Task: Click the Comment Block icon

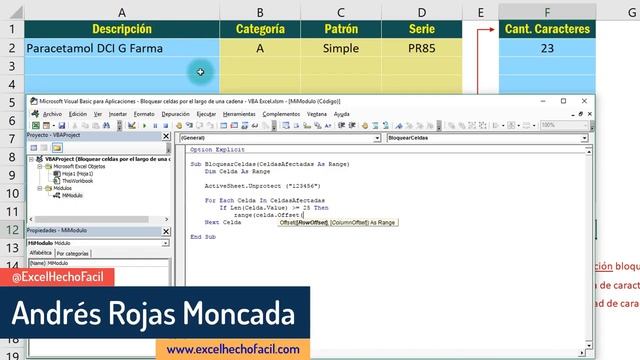Action: pyautogui.click(x=375, y=125)
